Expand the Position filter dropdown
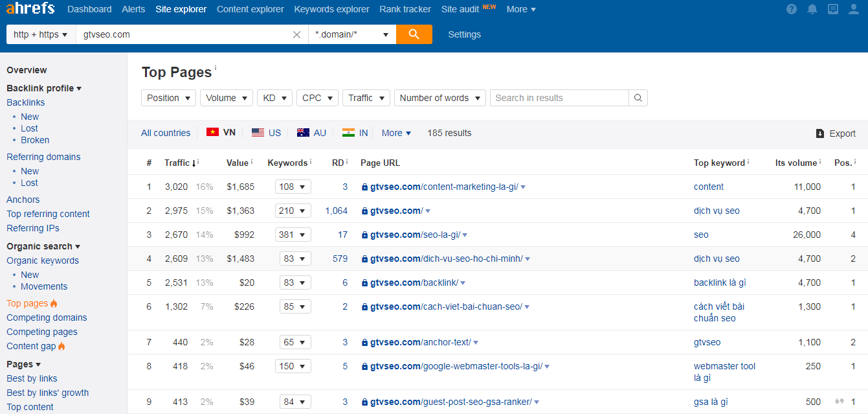 pyautogui.click(x=168, y=98)
